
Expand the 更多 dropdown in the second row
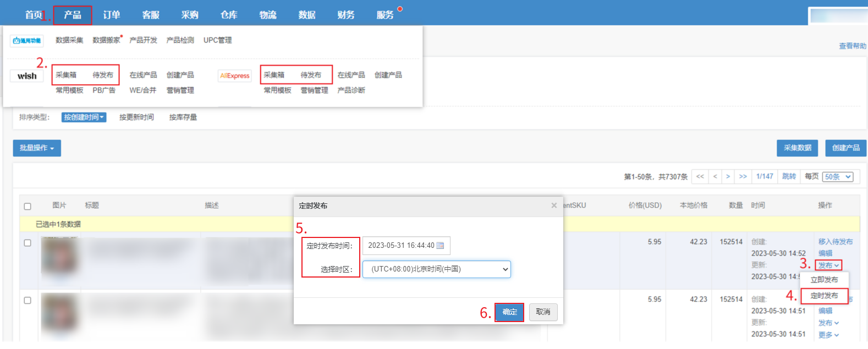click(828, 335)
